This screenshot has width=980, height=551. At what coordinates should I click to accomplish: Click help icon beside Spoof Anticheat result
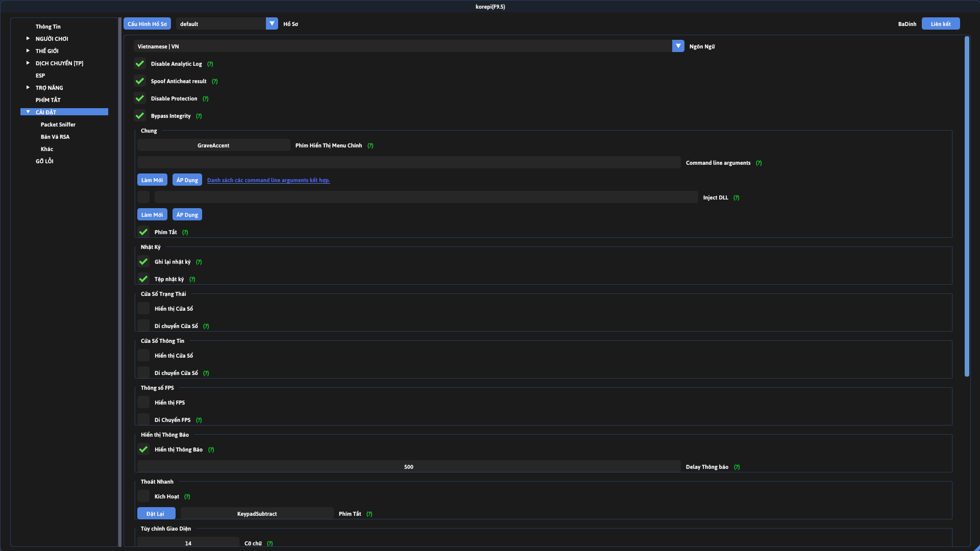(215, 82)
